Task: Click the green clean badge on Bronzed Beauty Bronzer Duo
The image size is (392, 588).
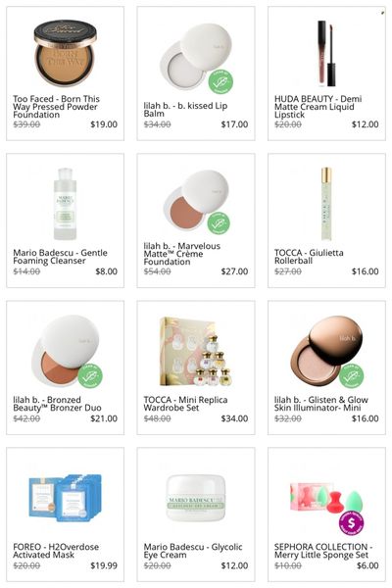Action: [90, 375]
